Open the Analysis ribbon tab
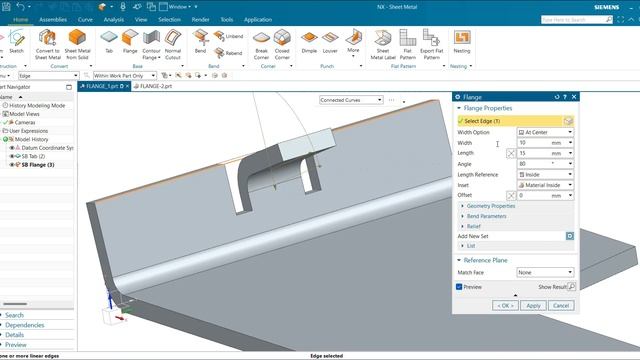Image resolution: width=640 pixels, height=360 pixels. point(113,20)
